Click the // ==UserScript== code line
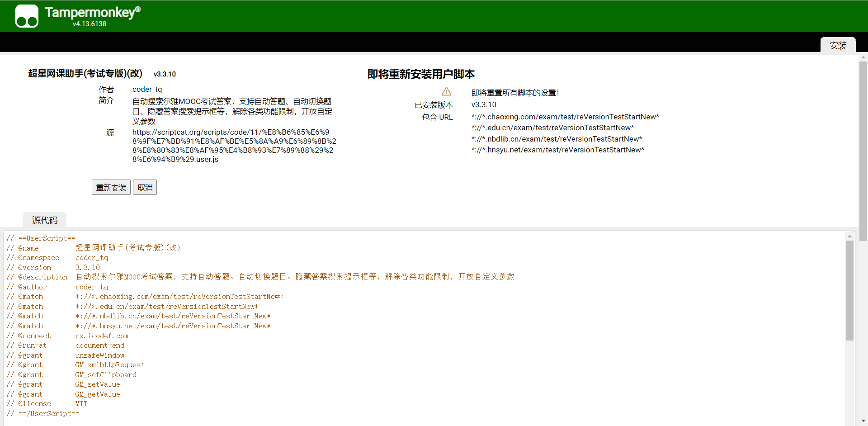This screenshot has width=868, height=426. [41, 238]
